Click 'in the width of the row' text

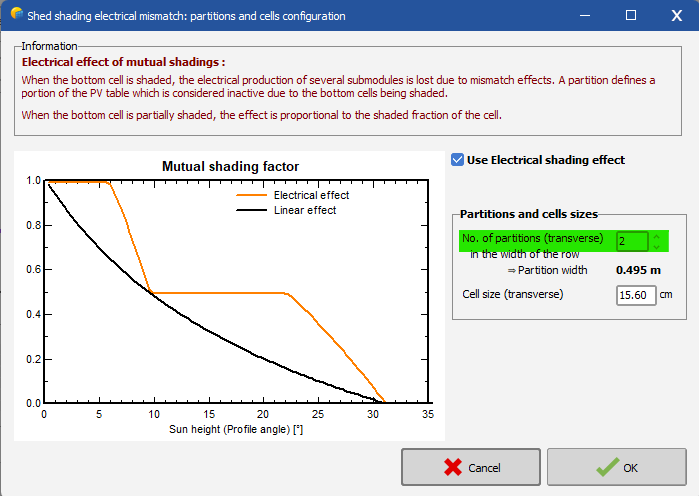[525, 254]
